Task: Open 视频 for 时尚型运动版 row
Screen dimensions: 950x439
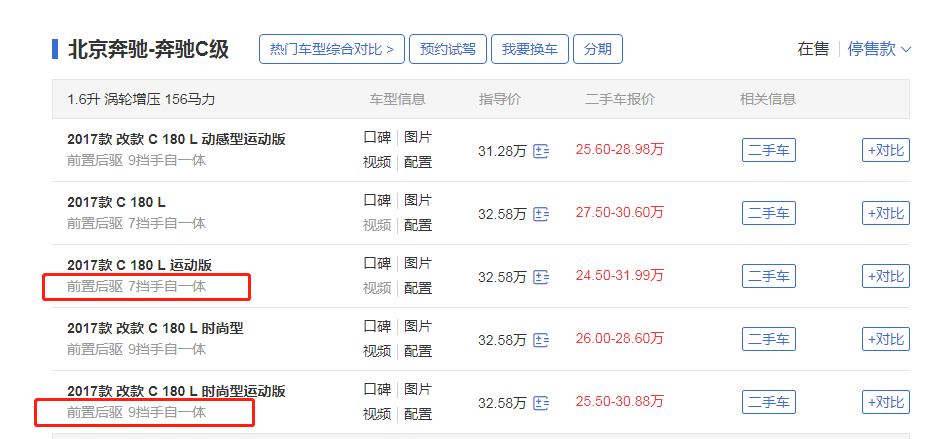Action: [377, 414]
